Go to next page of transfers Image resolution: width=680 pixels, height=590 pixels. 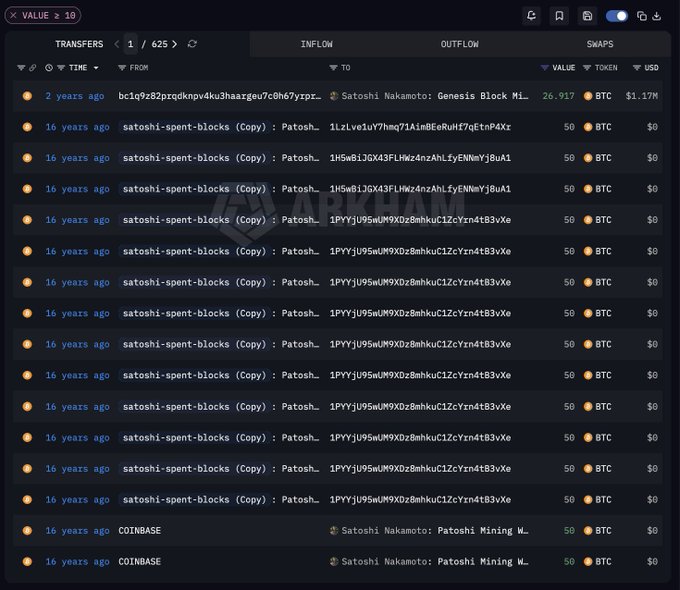[174, 44]
